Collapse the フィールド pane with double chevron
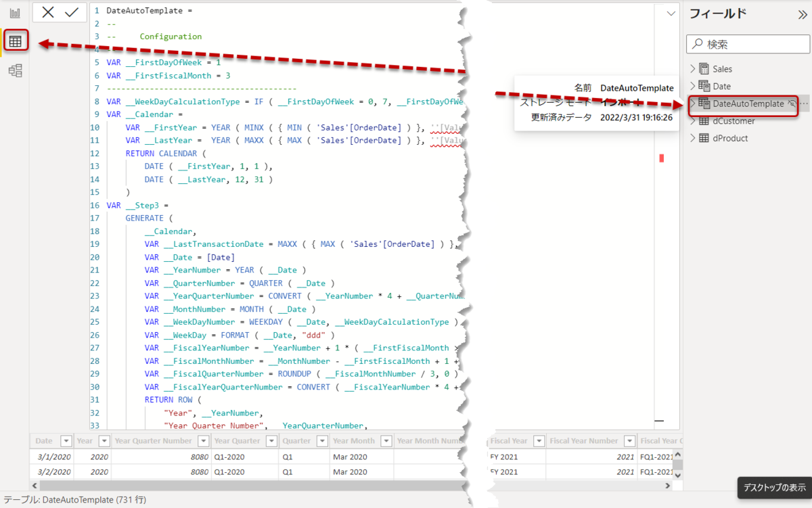Screen dimensions: 812x508 pyautogui.click(x=803, y=14)
